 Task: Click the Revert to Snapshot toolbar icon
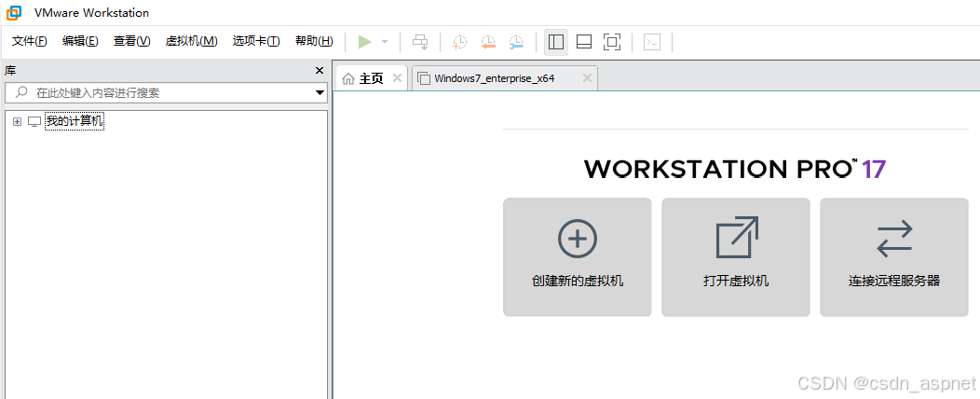(x=487, y=42)
